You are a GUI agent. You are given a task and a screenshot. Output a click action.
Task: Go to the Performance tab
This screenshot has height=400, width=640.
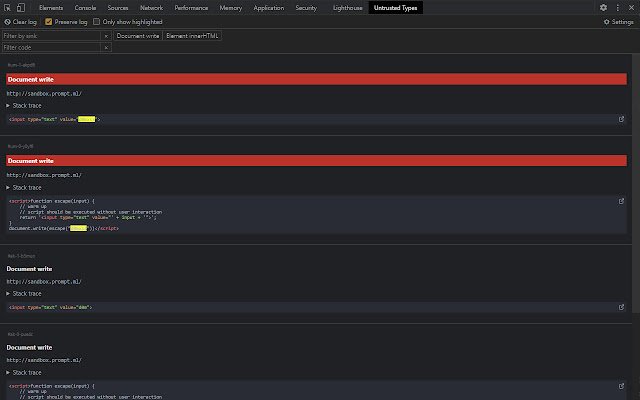pyautogui.click(x=191, y=8)
